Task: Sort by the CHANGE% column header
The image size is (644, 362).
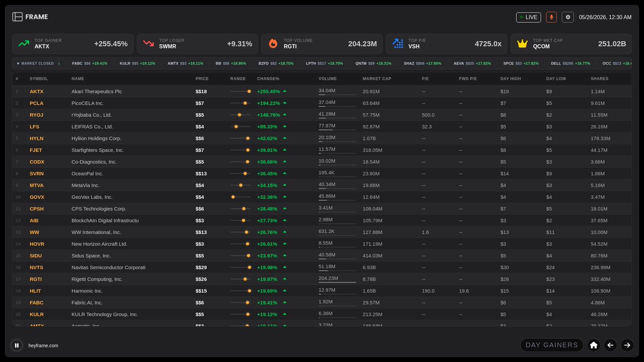Action: (x=268, y=79)
